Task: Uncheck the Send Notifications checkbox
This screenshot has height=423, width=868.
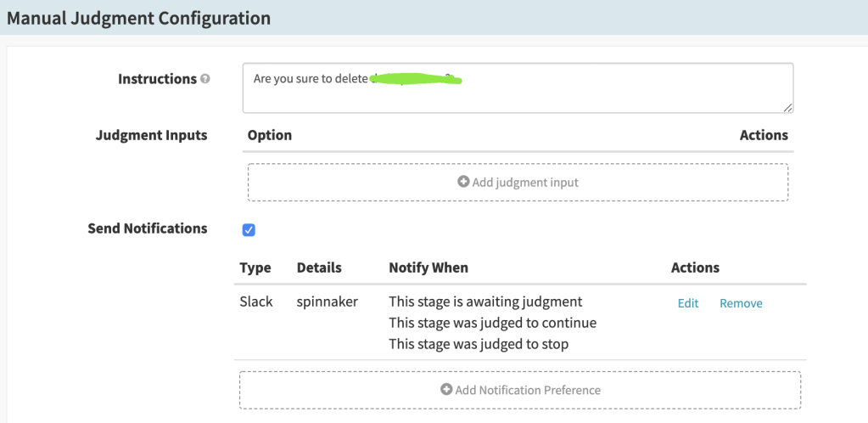Action: (x=249, y=230)
